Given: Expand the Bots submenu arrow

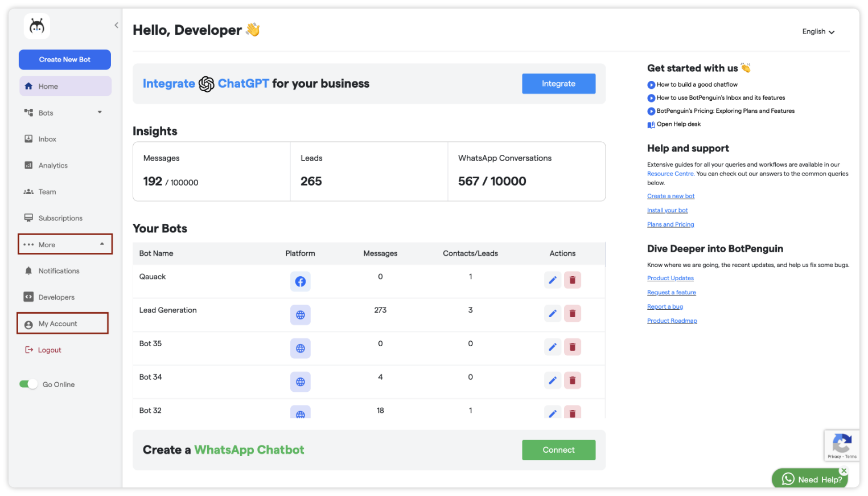Looking at the screenshot, I should point(100,112).
